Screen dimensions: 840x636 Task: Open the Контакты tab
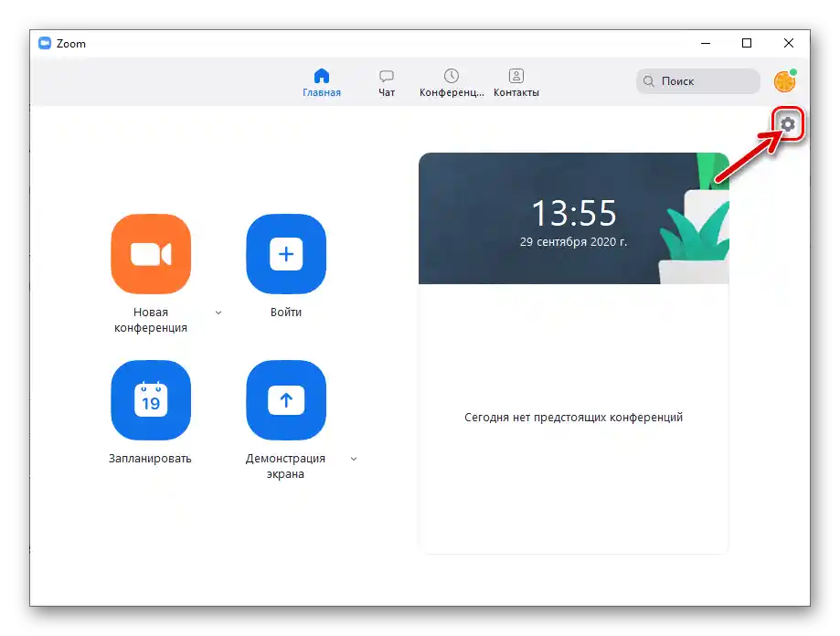[516, 82]
